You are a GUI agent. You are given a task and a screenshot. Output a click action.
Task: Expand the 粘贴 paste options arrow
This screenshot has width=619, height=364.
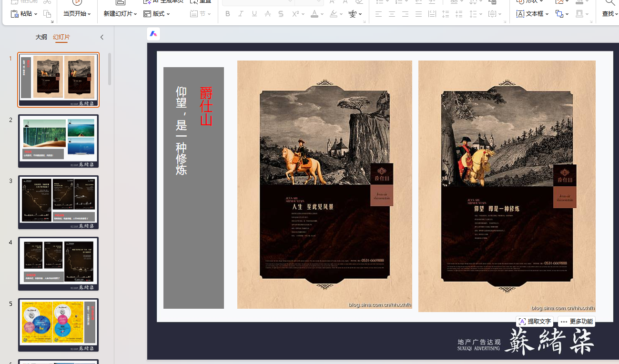coord(36,14)
